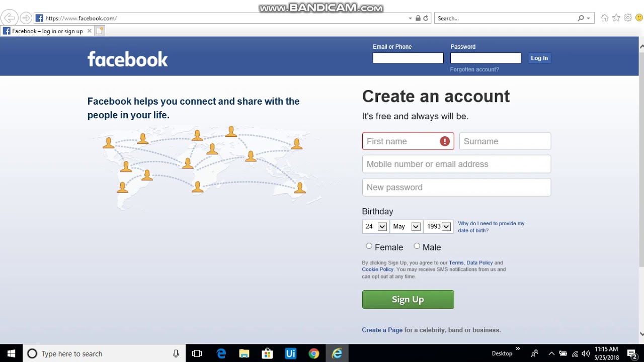Click the Mobile number or email address field

pos(456,164)
